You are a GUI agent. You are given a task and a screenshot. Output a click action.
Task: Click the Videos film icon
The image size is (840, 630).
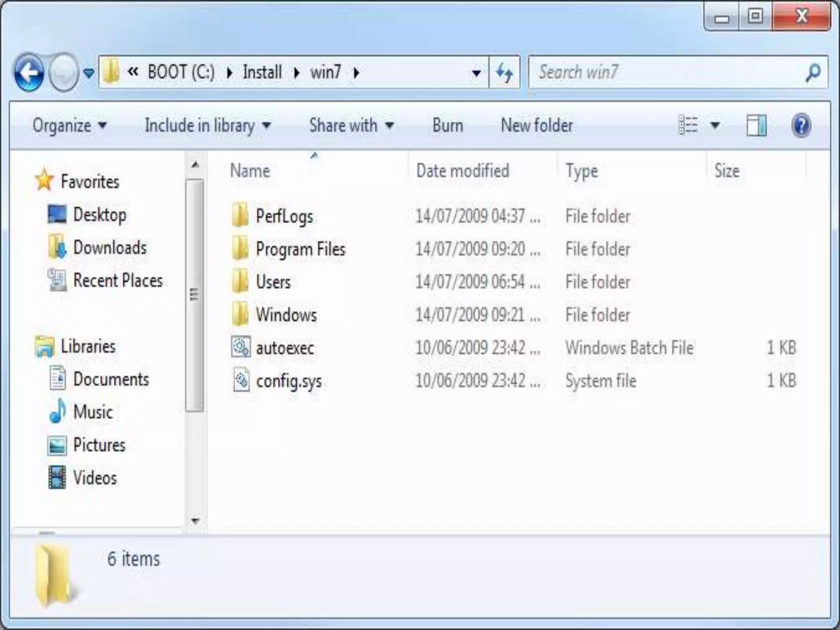(x=57, y=478)
